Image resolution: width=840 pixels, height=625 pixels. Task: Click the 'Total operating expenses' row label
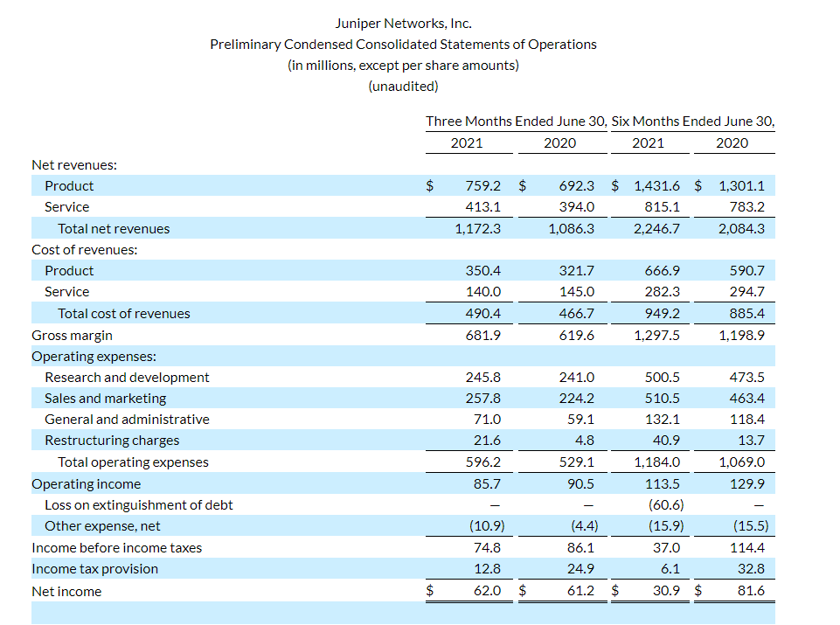[133, 462]
